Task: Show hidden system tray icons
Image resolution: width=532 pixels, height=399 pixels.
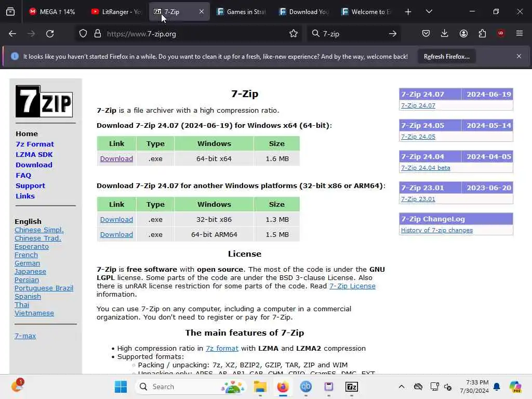Action: tap(402, 387)
